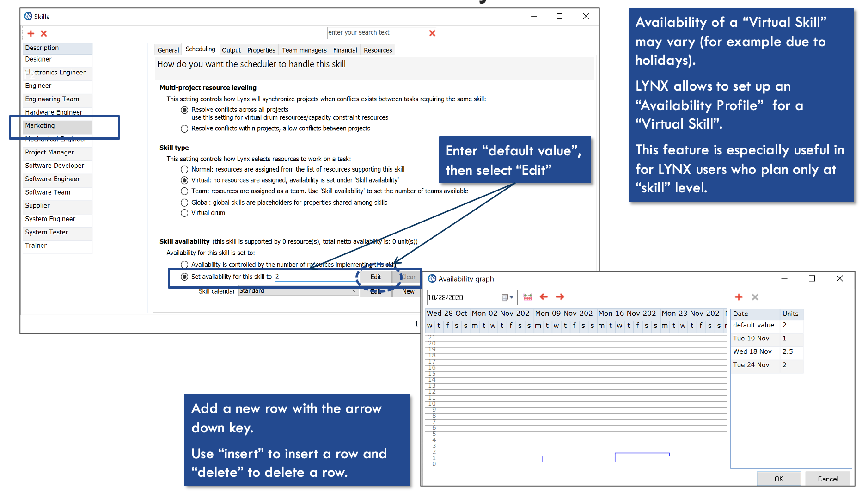Choose Virtual skill type
Image resolution: width=868 pixels, height=493 pixels.
184,180
